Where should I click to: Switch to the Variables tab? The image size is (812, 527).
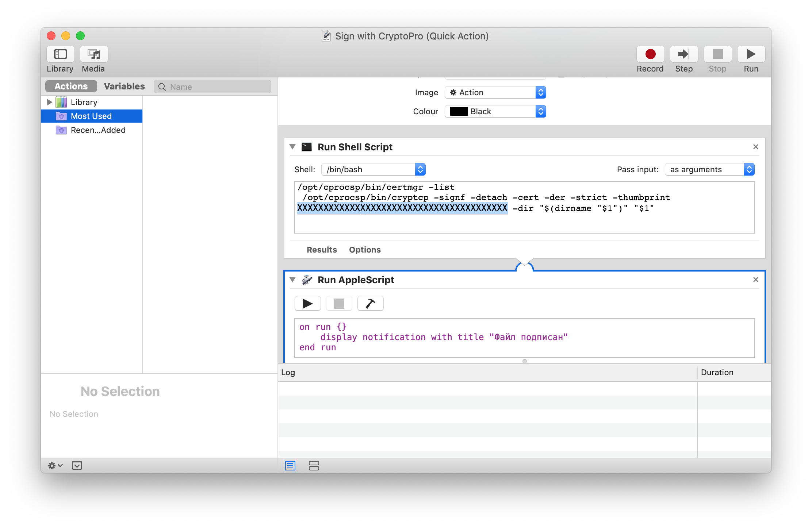(124, 86)
